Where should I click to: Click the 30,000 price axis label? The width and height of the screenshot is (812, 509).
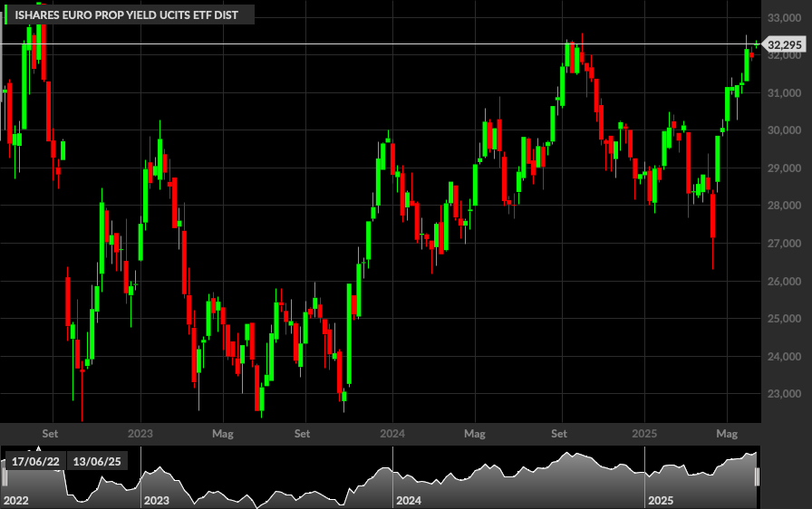coord(784,130)
